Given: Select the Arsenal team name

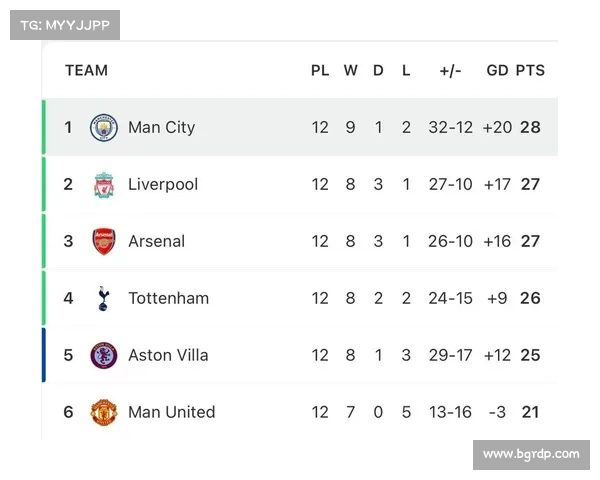Looking at the screenshot, I should tap(157, 242).
